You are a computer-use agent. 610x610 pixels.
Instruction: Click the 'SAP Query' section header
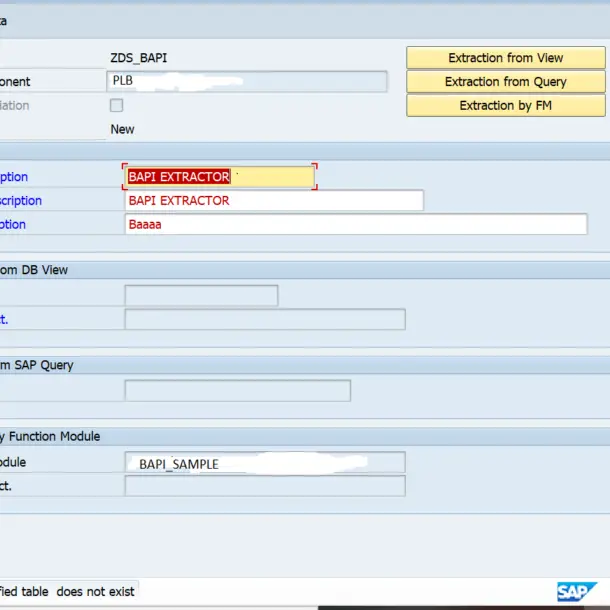click(x=37, y=365)
